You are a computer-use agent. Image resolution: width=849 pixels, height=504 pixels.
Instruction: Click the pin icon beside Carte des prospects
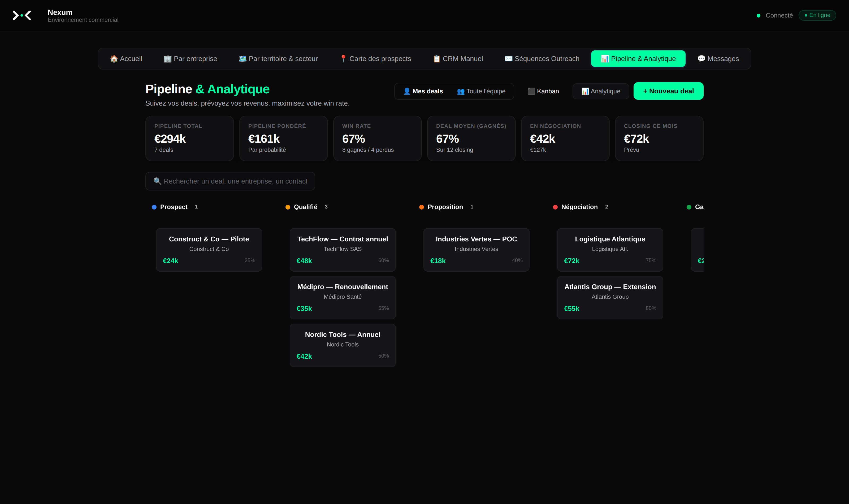pyautogui.click(x=343, y=59)
